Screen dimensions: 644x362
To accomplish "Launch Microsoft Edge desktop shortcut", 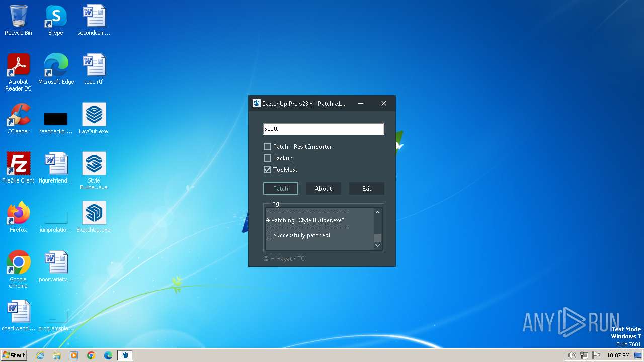I will tap(56, 69).
